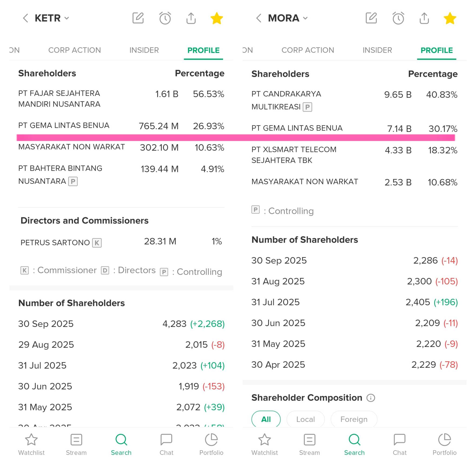Screen dimensions: 476x476
Task: Set a price alert for KETR
Action: click(x=165, y=18)
